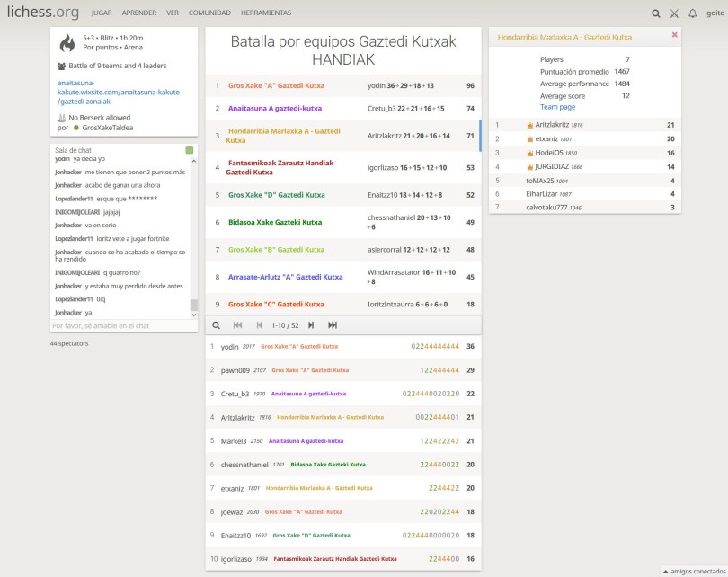Image resolution: width=728 pixels, height=577 pixels.
Task: Jump to last standings page
Action: 333,325
